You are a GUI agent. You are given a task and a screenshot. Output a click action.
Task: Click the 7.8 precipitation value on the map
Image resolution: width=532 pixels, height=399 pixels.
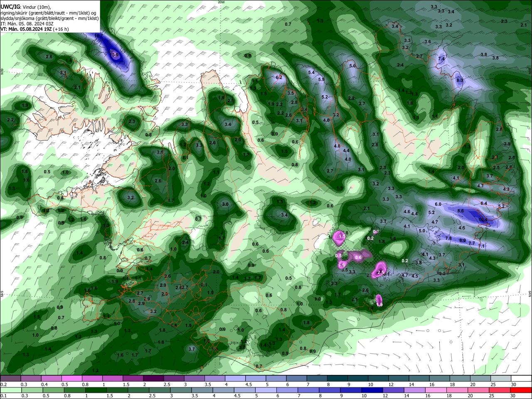tap(448, 238)
